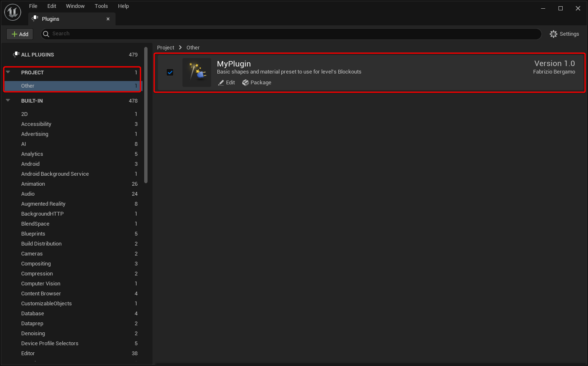Click the MyPlugin magic wand thumbnail
This screenshot has height=366, width=588.
[x=197, y=72]
